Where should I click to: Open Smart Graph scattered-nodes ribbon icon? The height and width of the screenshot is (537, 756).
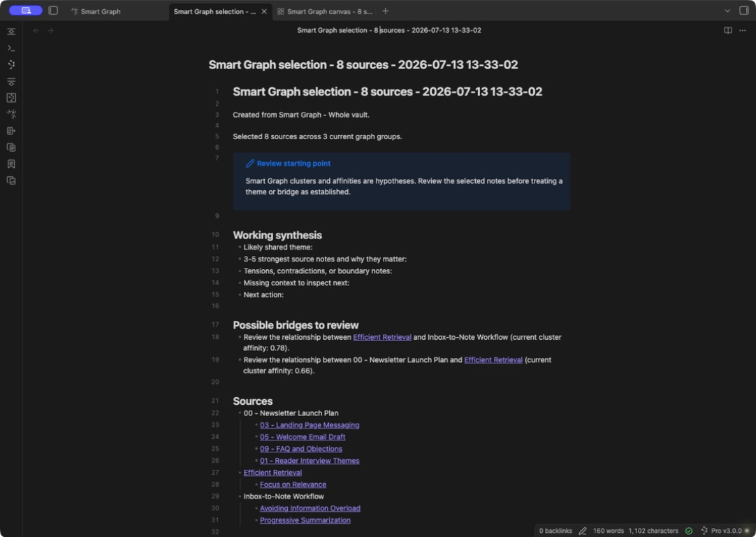[11, 115]
